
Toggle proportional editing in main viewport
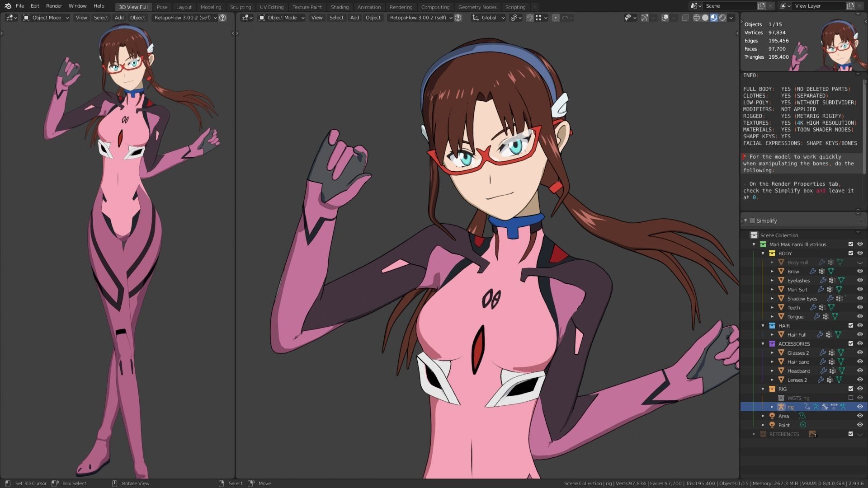point(556,18)
